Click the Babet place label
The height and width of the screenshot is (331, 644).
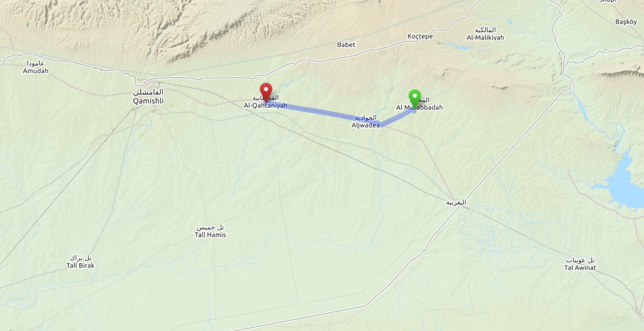tap(346, 45)
